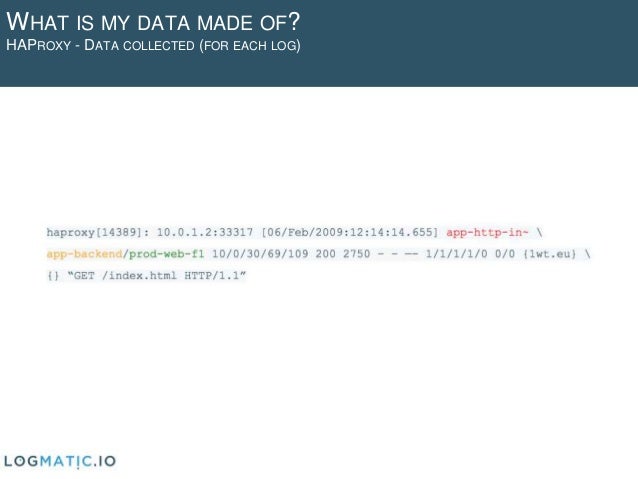The image size is (638, 479).
Task: Click the captured header {1wt.eu}
Action: (550, 254)
